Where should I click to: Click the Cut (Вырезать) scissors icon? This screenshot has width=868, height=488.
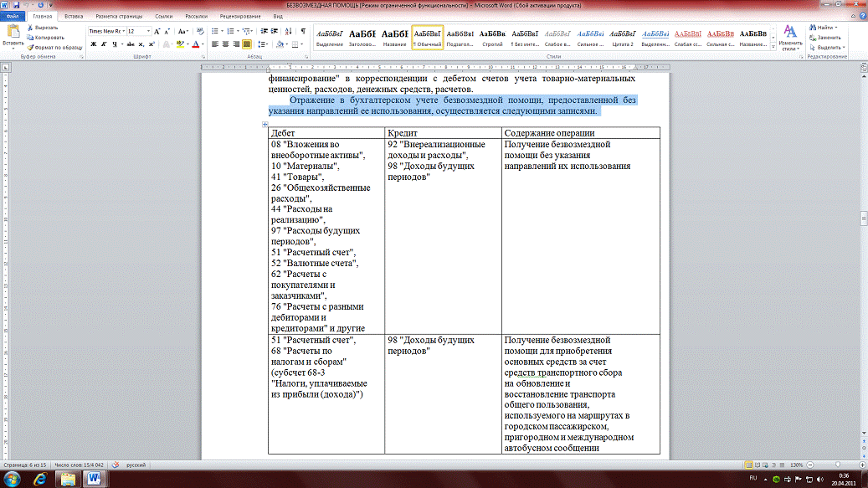tap(30, 28)
